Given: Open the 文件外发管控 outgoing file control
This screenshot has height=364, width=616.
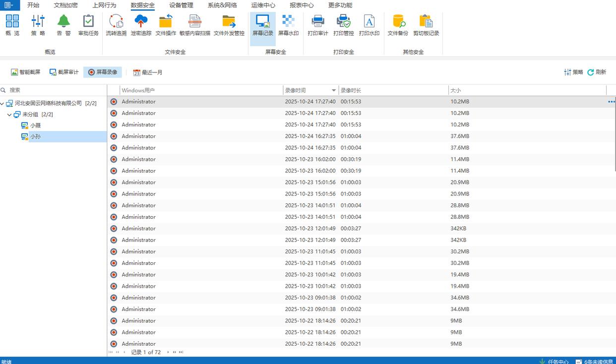Looking at the screenshot, I should [x=229, y=25].
